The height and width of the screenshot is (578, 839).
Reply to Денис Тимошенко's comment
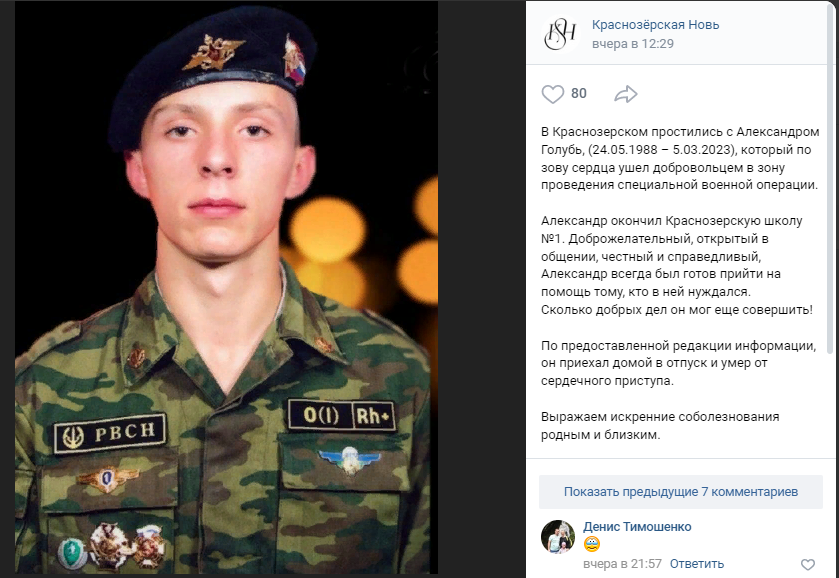tap(697, 564)
